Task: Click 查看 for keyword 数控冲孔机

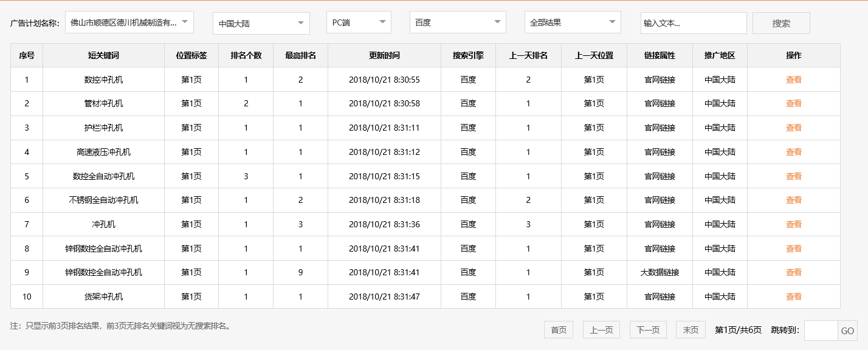Action: pos(793,80)
